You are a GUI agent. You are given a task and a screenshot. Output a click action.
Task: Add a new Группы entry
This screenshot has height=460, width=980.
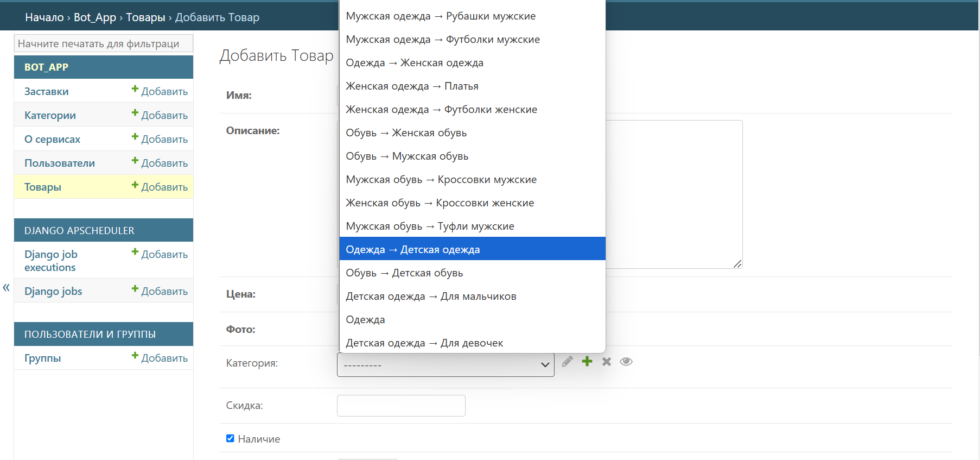point(160,358)
